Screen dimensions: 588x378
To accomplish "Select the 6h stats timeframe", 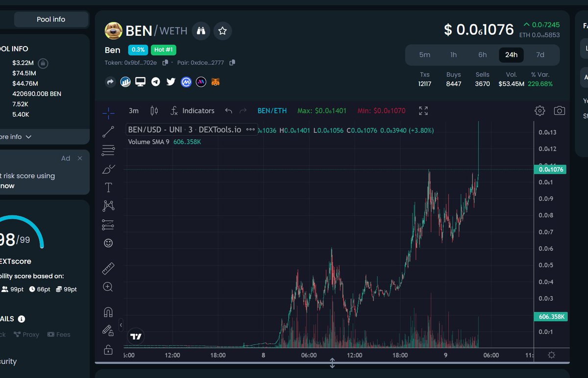I will tap(483, 55).
